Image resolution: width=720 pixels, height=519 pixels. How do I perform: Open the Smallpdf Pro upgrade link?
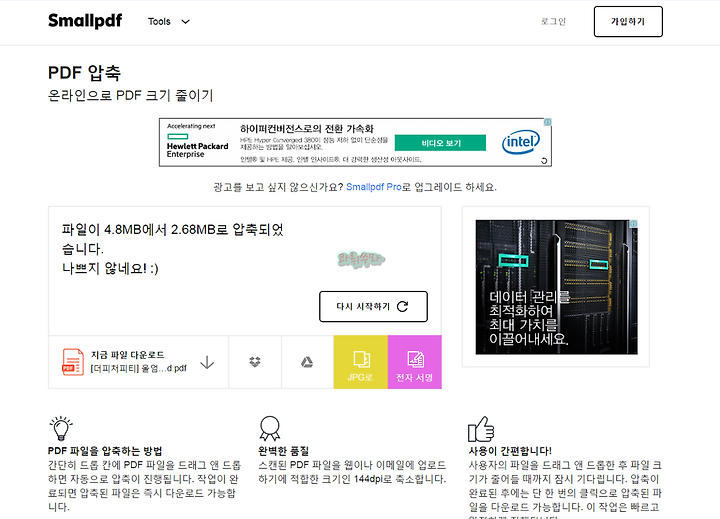pyautogui.click(x=374, y=187)
